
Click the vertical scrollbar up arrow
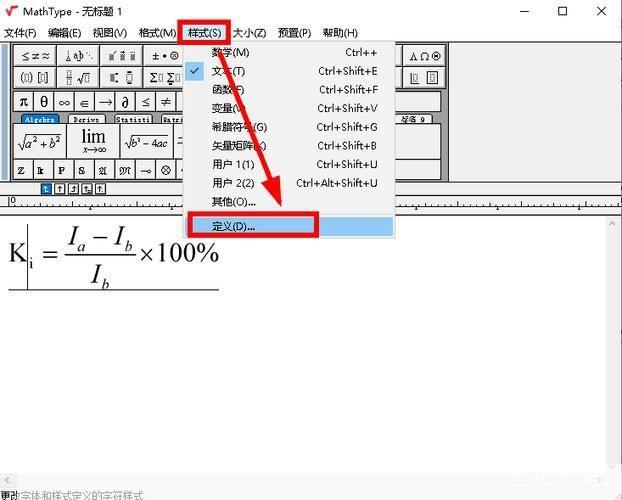pos(612,224)
